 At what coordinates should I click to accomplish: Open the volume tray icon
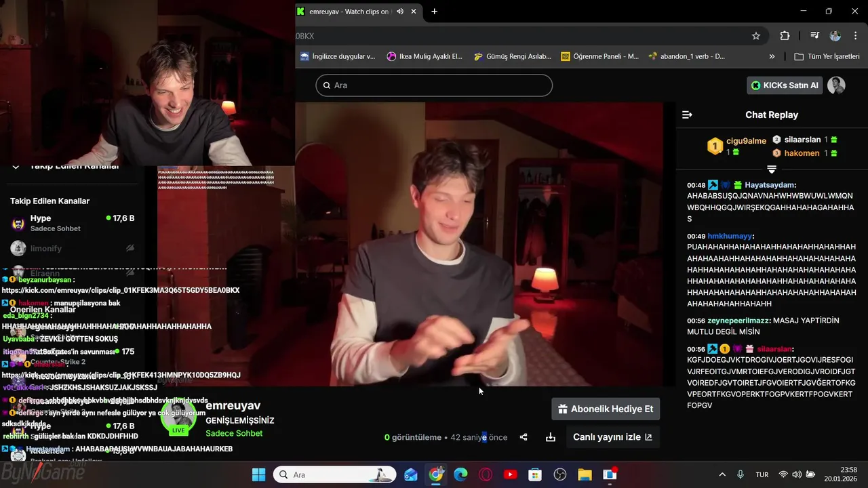[x=797, y=474]
